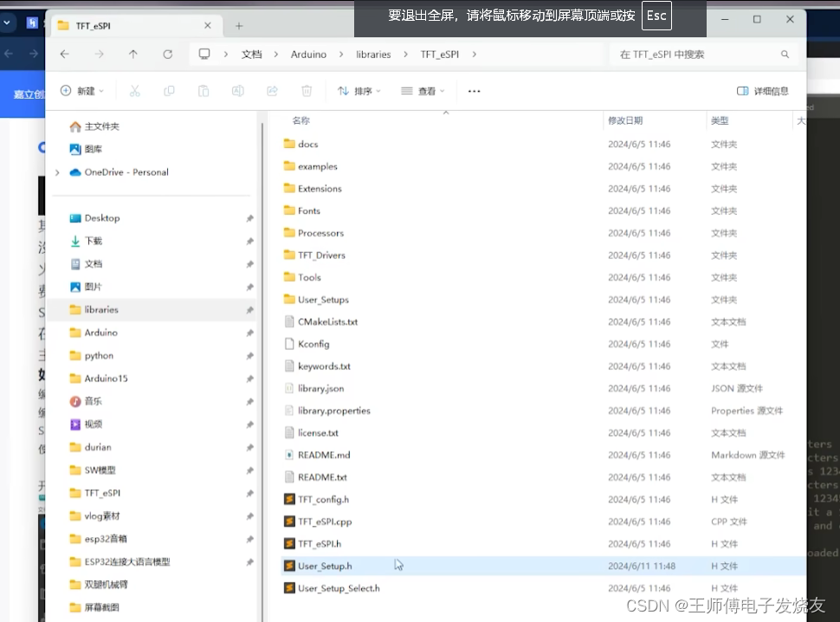Unpin TFT_eSPI sidebar item pin icon
840x622 pixels.
point(249,494)
